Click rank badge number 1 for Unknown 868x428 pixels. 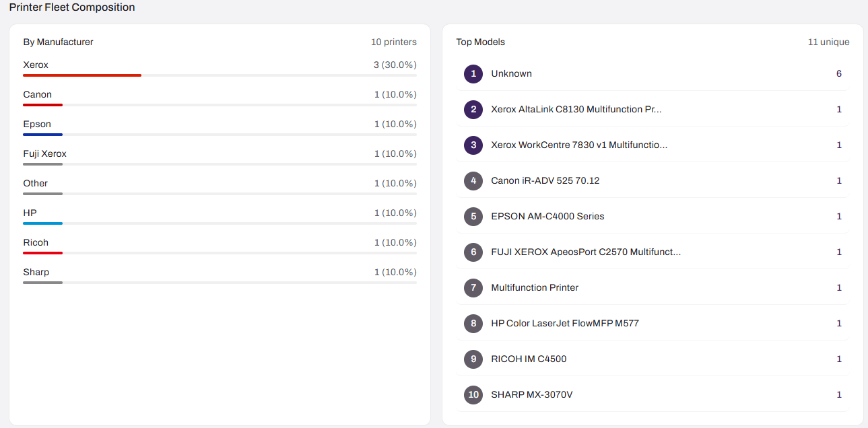point(473,73)
